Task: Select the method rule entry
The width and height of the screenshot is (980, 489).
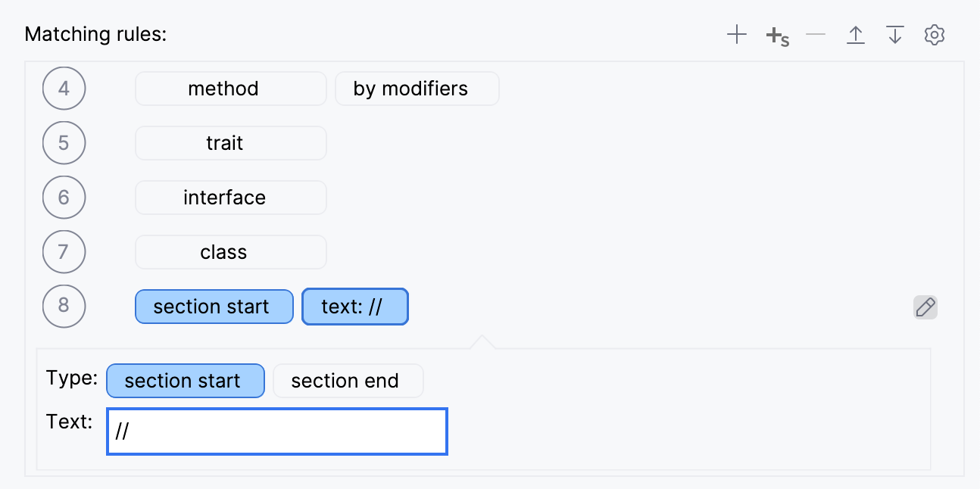Action: pyautogui.click(x=230, y=89)
